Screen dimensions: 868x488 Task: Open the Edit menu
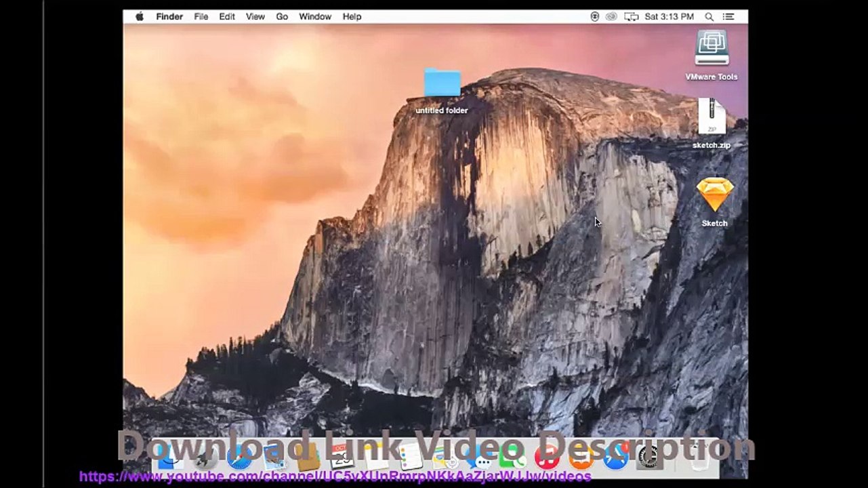click(x=227, y=16)
